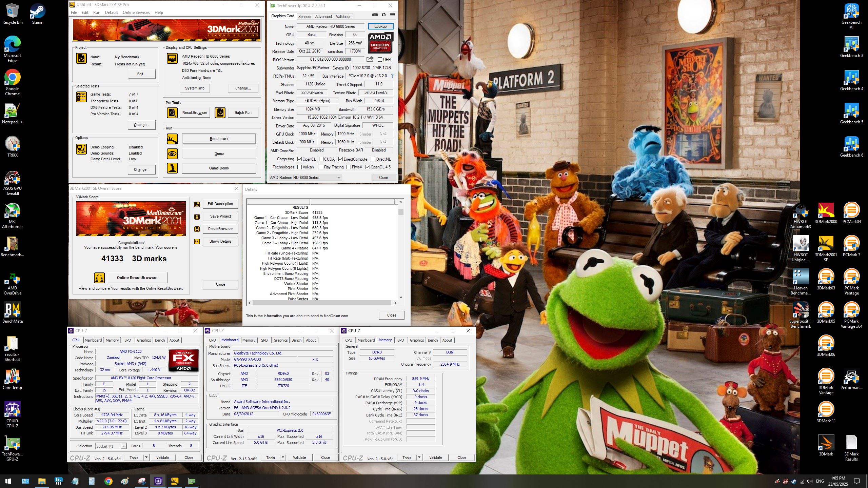The image size is (868, 488).
Task: Open the Socket #1 selection dropdown in CPU-Z
Action: coord(111,446)
